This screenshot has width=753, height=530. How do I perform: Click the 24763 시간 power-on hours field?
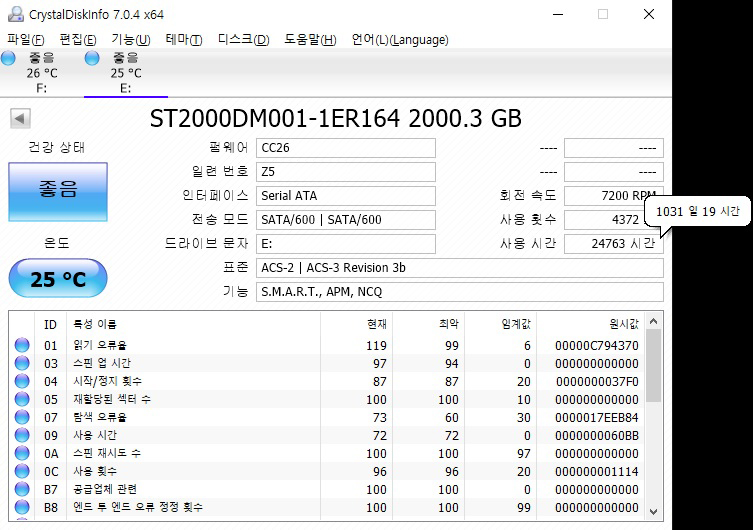[613, 244]
